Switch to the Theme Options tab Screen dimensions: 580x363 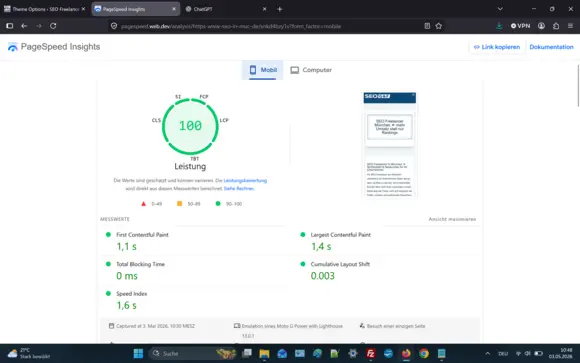[44, 9]
